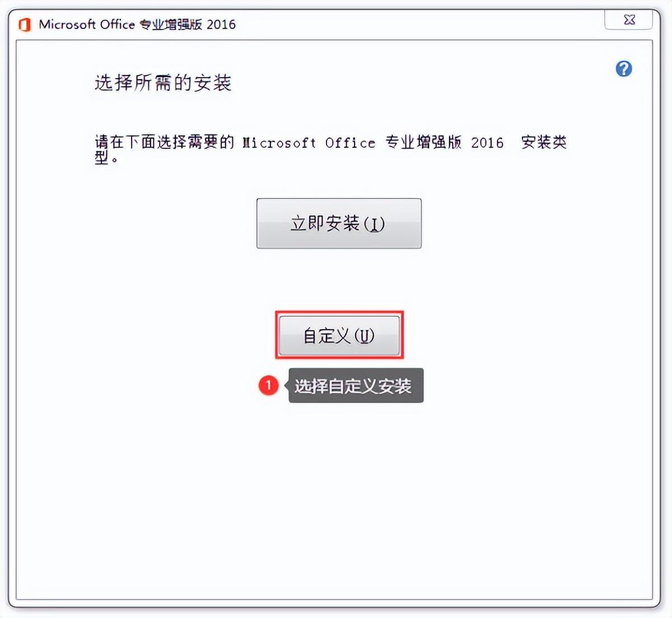
Task: Close the Office 2016 setup window
Action: [629, 20]
